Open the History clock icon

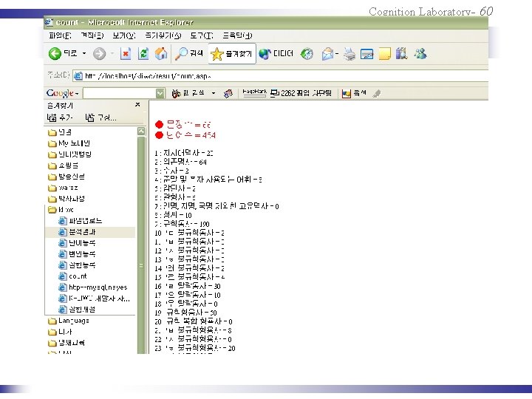pyautogui.click(x=307, y=54)
